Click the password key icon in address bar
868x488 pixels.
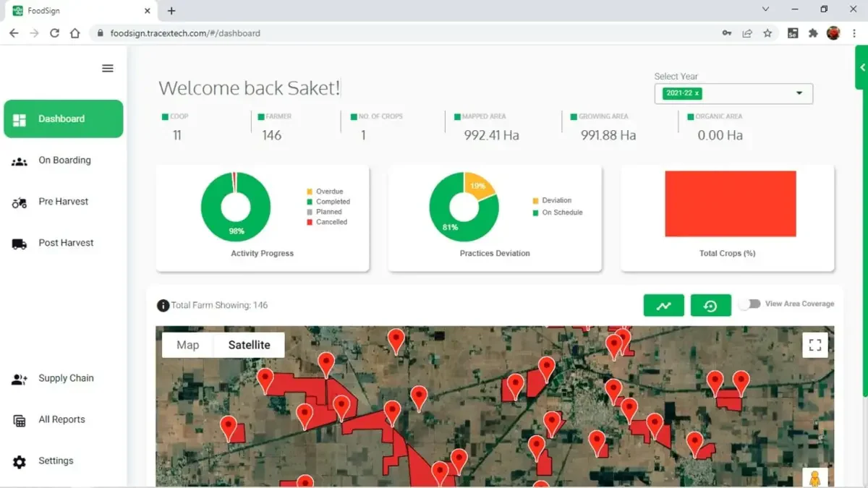(x=727, y=33)
